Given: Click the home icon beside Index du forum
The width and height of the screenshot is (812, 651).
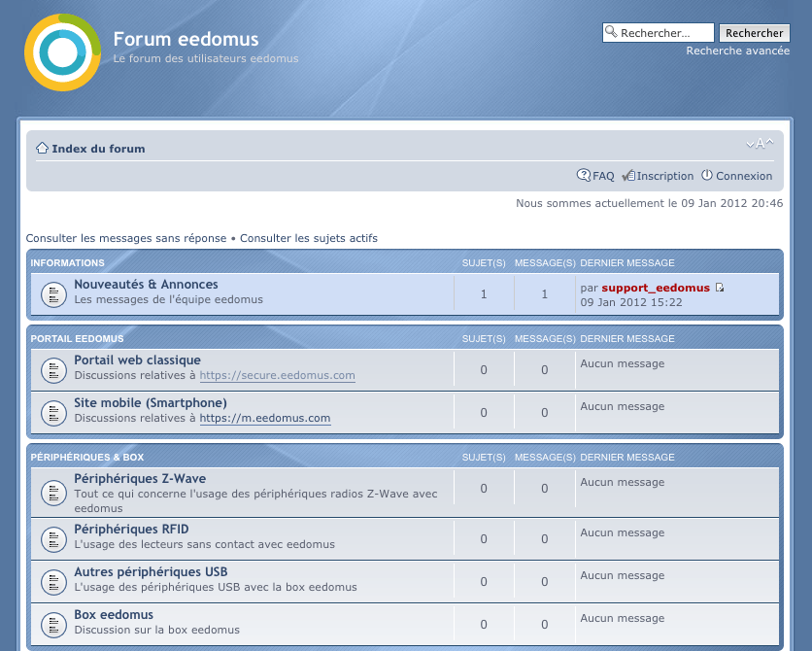Looking at the screenshot, I should 42,148.
